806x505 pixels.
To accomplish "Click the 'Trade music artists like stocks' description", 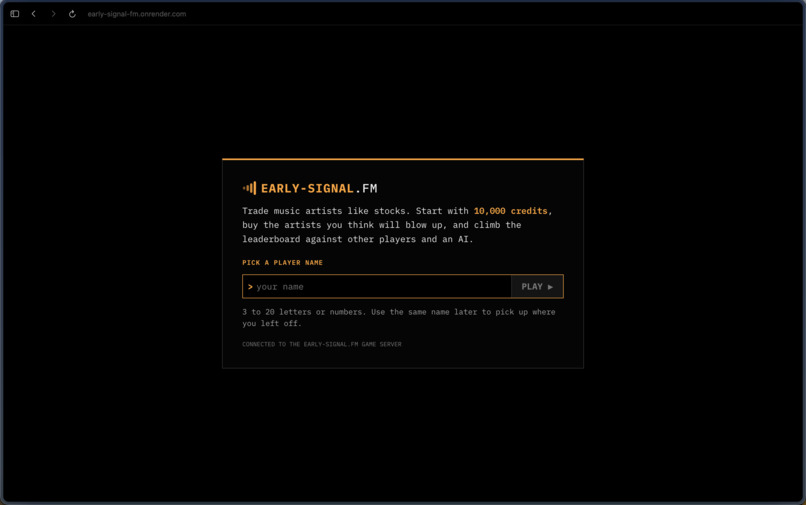I will (x=397, y=225).
